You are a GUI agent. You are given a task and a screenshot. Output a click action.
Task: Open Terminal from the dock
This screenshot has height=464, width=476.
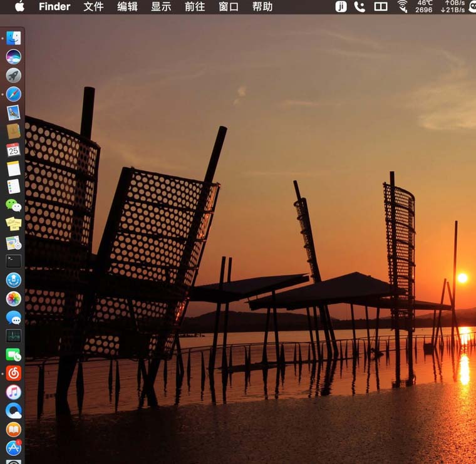click(x=13, y=261)
